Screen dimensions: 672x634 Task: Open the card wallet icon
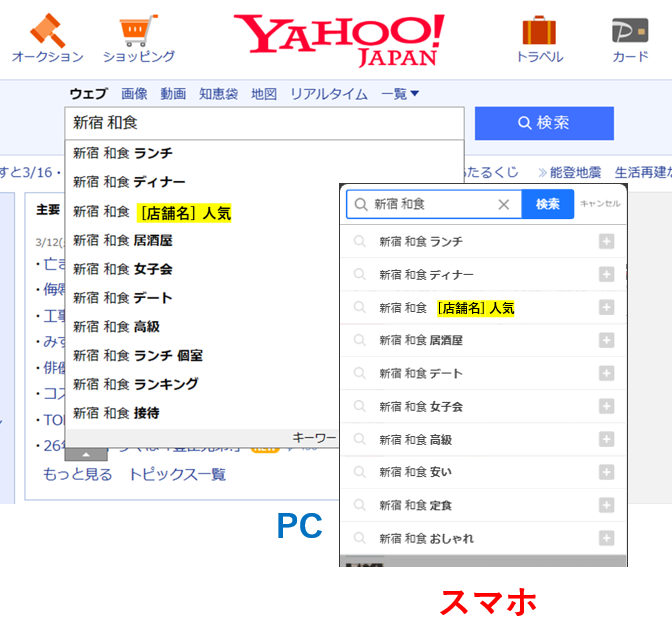pyautogui.click(x=630, y=30)
